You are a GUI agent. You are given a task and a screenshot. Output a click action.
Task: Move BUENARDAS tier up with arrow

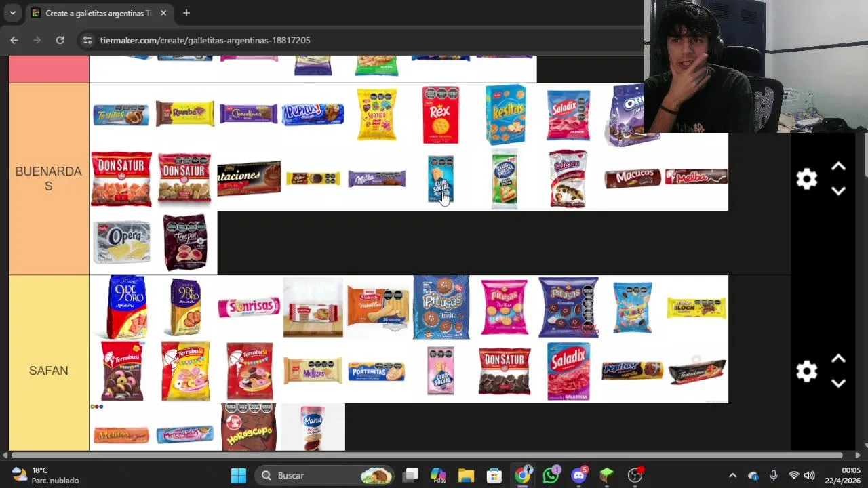point(839,167)
